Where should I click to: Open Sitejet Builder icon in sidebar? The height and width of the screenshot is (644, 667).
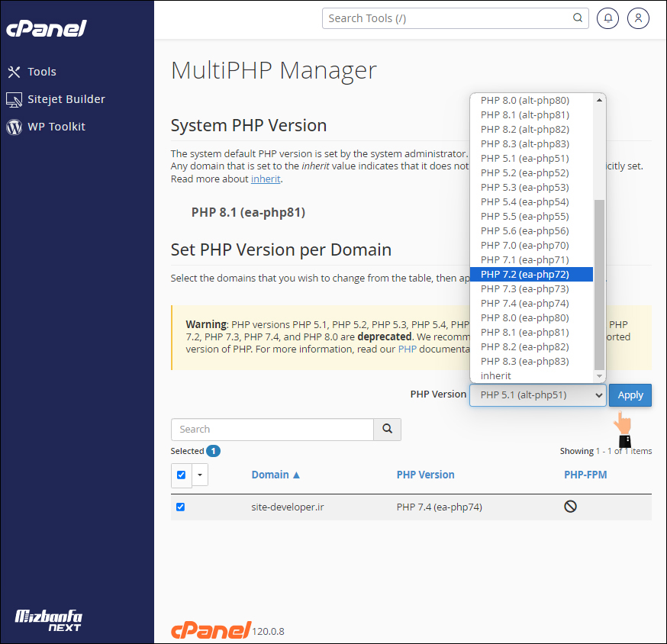(14, 99)
